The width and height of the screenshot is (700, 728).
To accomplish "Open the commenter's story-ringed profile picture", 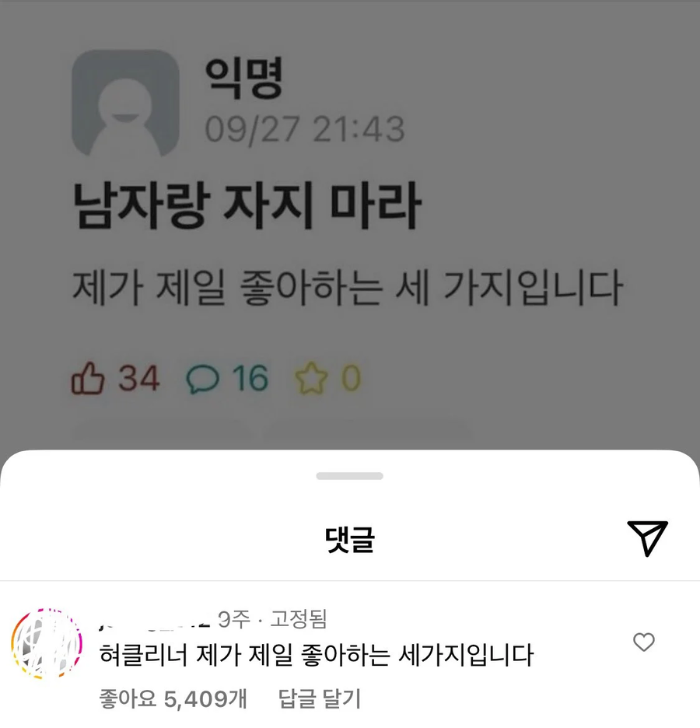I will pos(47,643).
